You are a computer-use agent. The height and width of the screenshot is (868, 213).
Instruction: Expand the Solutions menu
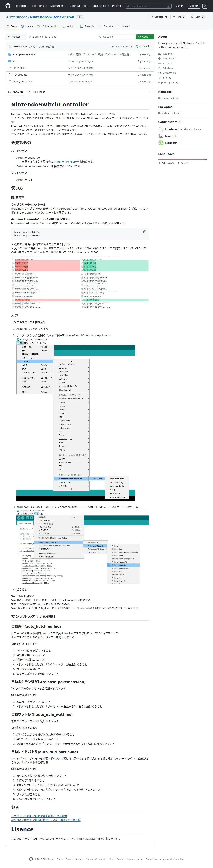point(39,6)
